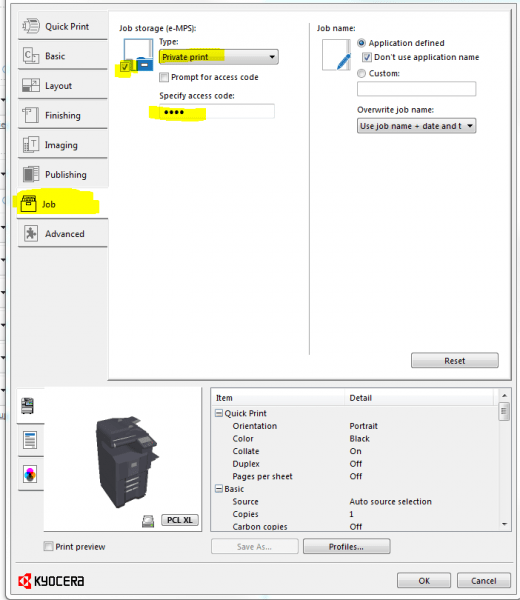Open the Overwrite job name dropdown
Image resolution: width=520 pixels, height=600 pixels.
[416, 126]
